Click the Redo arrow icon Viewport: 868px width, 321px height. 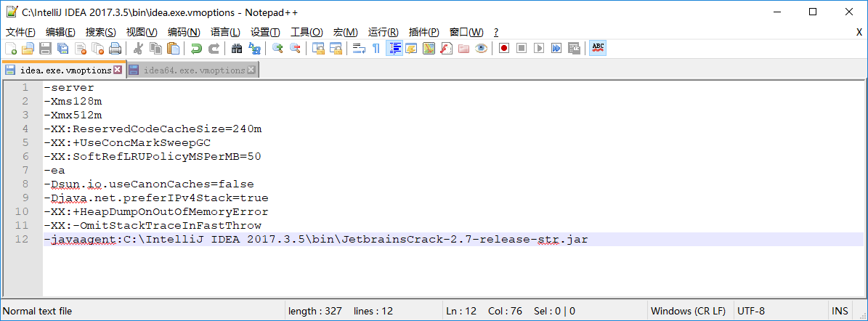point(214,49)
